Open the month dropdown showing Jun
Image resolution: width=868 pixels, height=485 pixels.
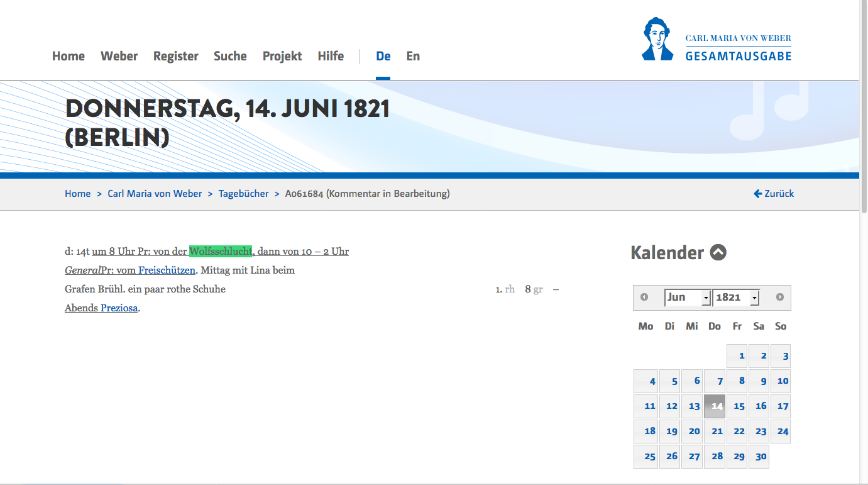(688, 298)
